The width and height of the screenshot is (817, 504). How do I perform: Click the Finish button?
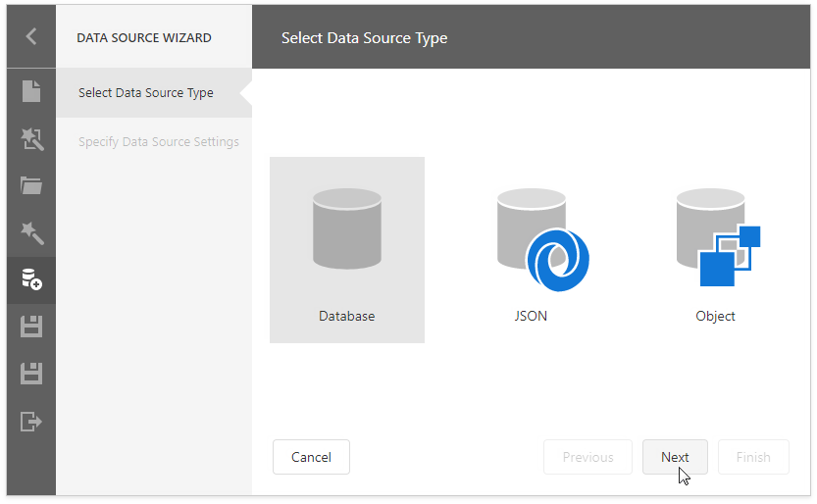click(x=753, y=457)
